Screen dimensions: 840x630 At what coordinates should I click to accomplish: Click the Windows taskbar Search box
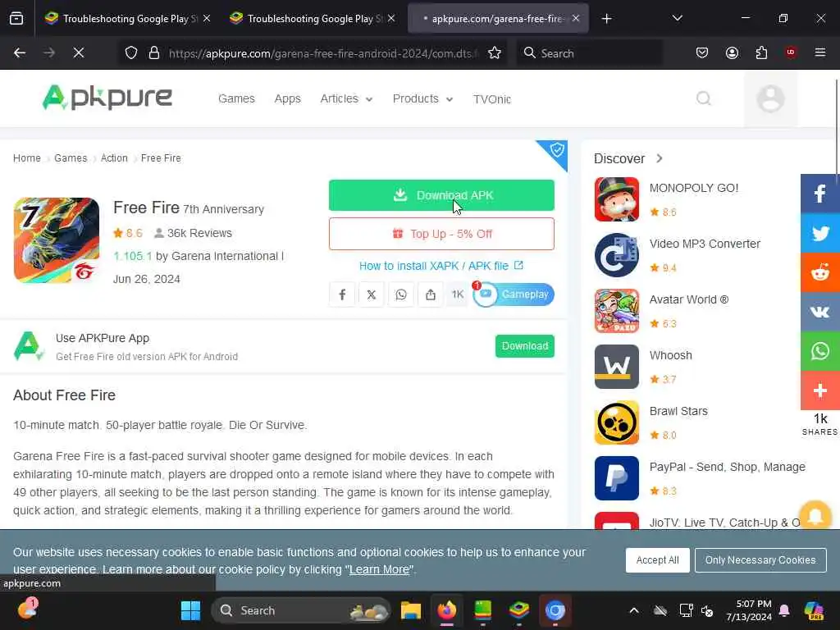[301, 610]
